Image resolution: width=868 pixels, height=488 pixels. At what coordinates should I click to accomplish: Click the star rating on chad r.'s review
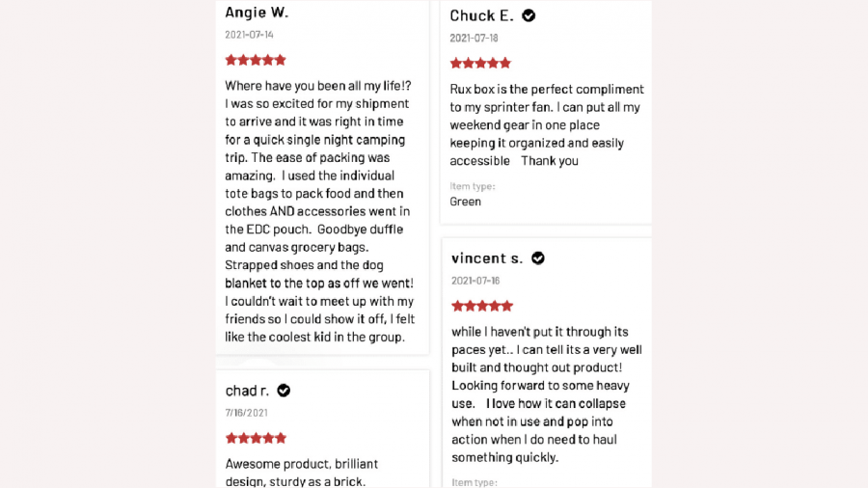coord(256,438)
